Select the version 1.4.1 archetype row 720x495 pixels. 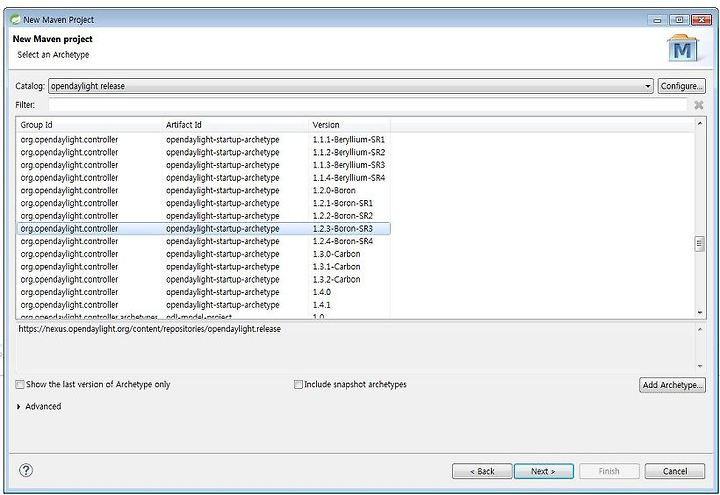203,305
